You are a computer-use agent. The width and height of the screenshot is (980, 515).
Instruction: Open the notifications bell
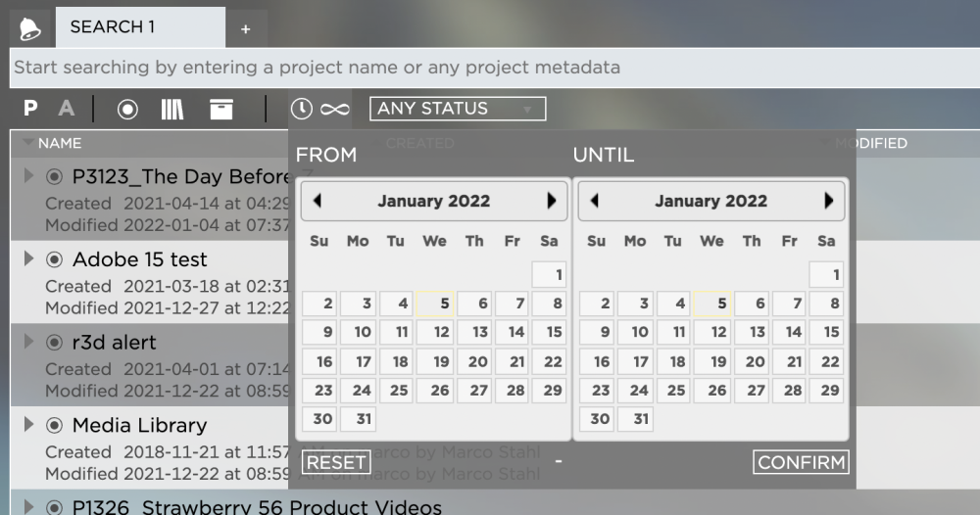pyautogui.click(x=29, y=28)
